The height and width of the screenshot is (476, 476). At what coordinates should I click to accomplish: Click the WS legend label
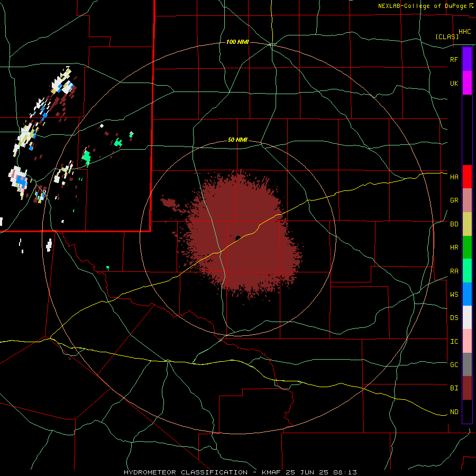(454, 295)
